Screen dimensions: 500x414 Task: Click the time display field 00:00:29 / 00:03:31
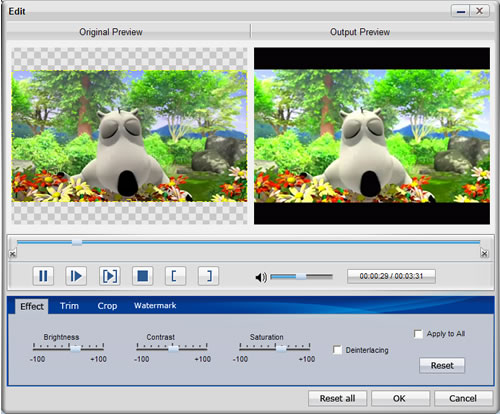[x=391, y=276]
